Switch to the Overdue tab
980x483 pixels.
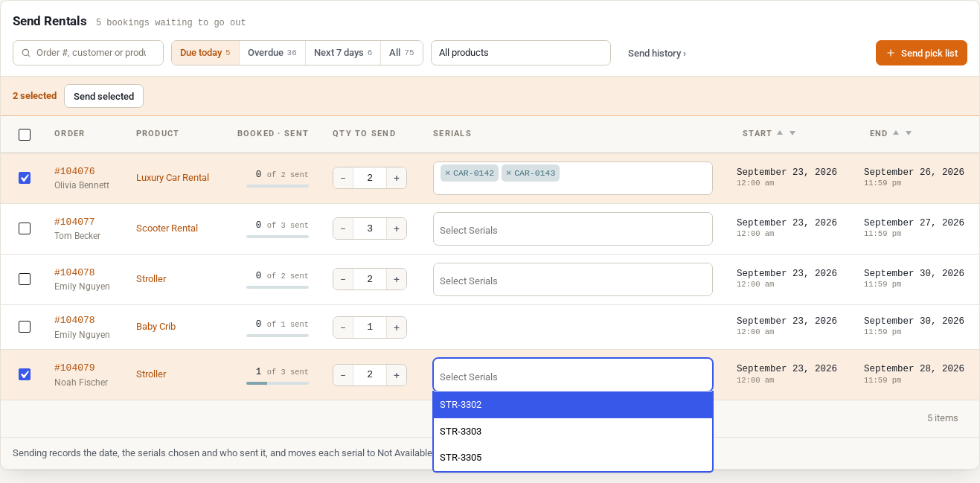pos(272,53)
